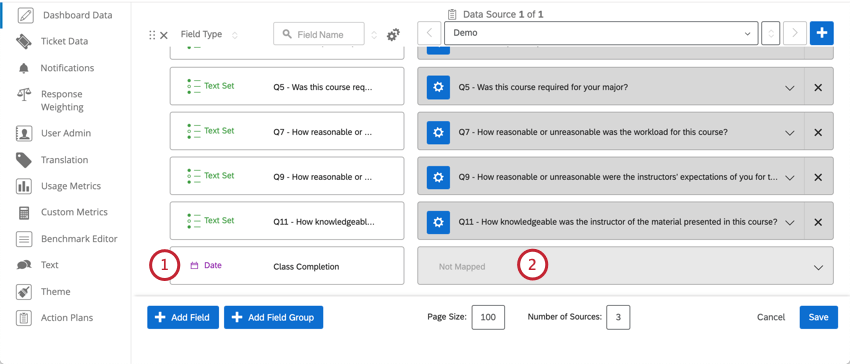Sort by Field Type column arrows
The height and width of the screenshot is (364, 850).
click(x=235, y=35)
